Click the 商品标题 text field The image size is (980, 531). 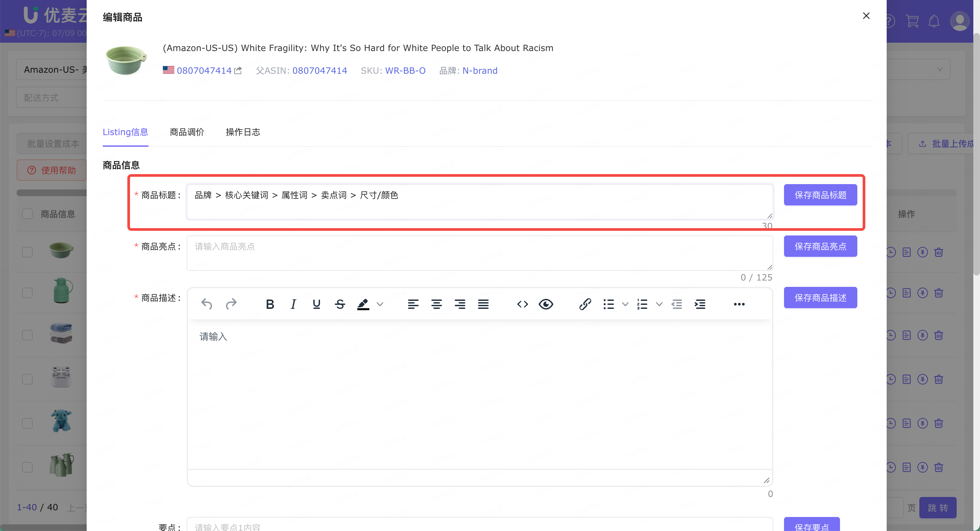(x=480, y=202)
